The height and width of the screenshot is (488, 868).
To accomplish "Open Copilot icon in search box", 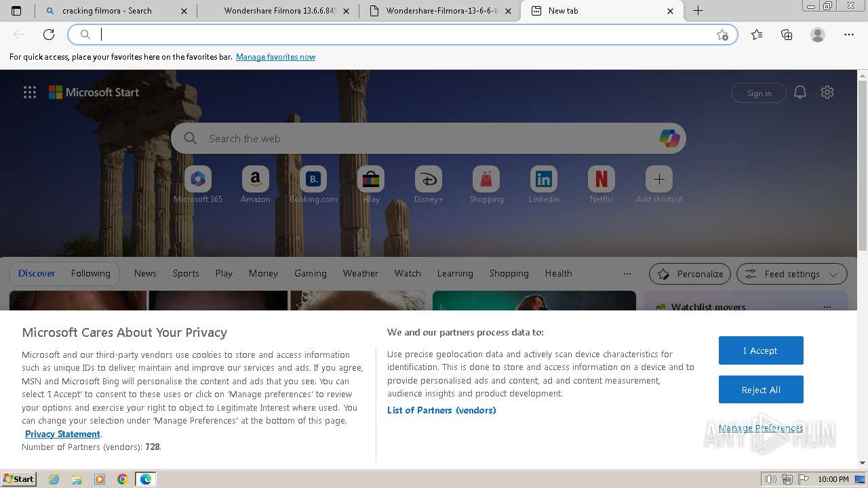I will tap(669, 138).
